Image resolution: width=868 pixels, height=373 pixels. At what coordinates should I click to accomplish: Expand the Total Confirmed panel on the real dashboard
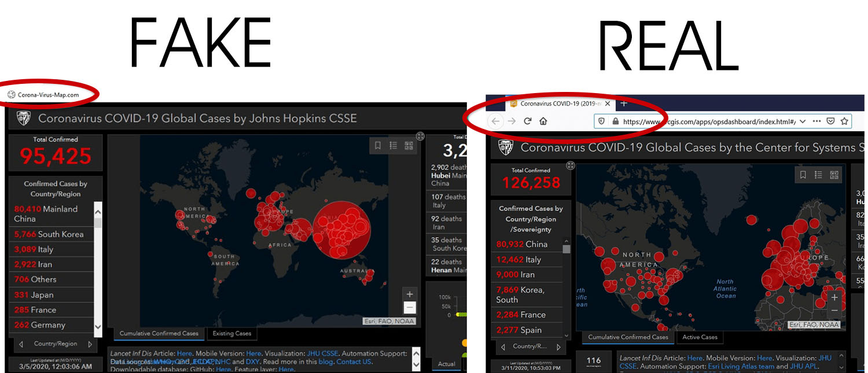(x=570, y=166)
